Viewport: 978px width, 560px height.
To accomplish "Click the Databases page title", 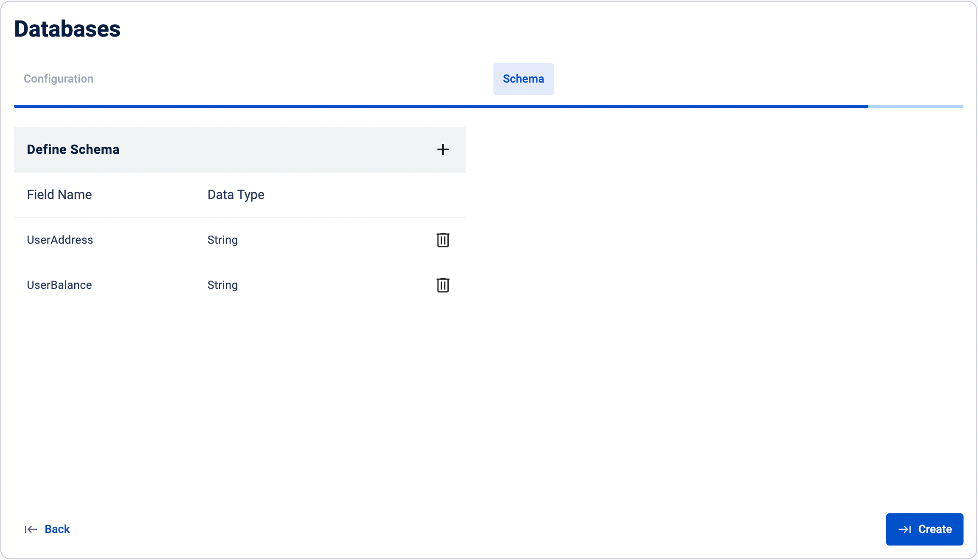I will 67,29.
